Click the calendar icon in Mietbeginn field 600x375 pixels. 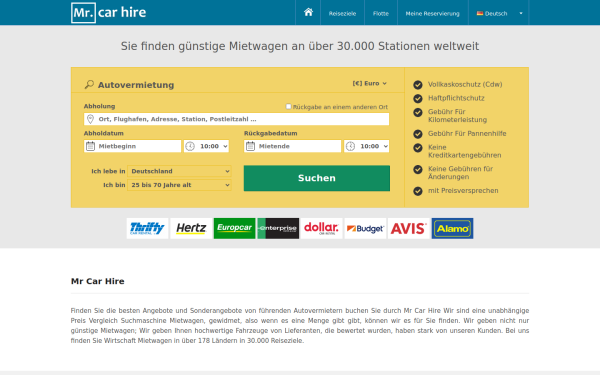(90, 146)
